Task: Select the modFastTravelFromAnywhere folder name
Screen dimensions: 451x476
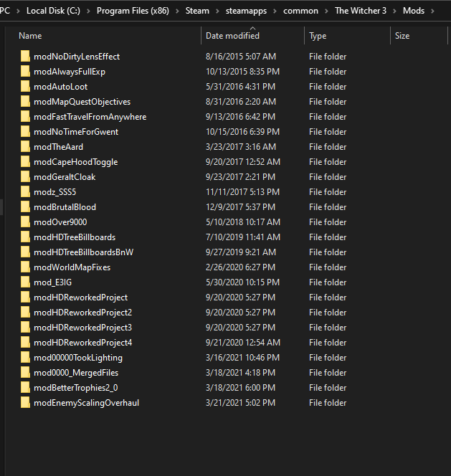Action: point(90,117)
